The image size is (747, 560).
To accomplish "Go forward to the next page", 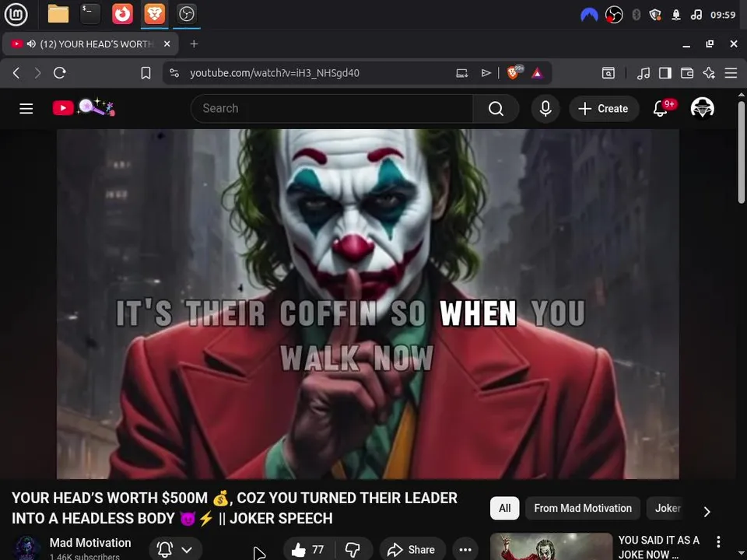I will pos(37,73).
